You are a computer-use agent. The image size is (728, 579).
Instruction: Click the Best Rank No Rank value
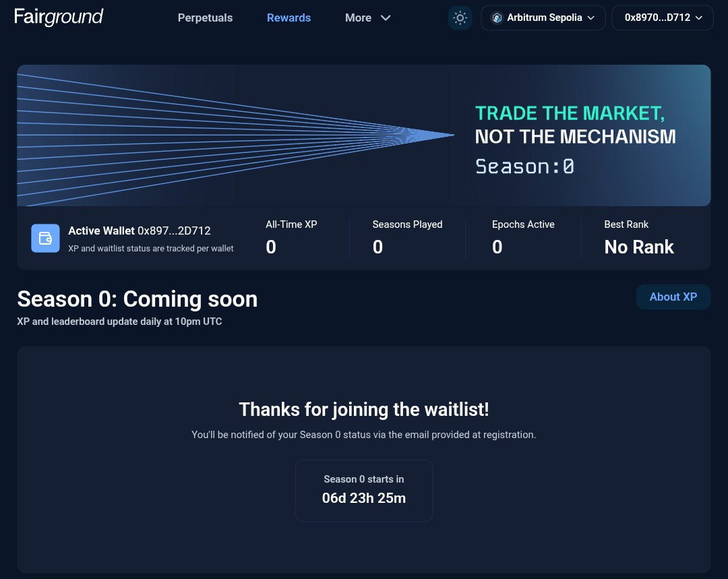coord(639,247)
